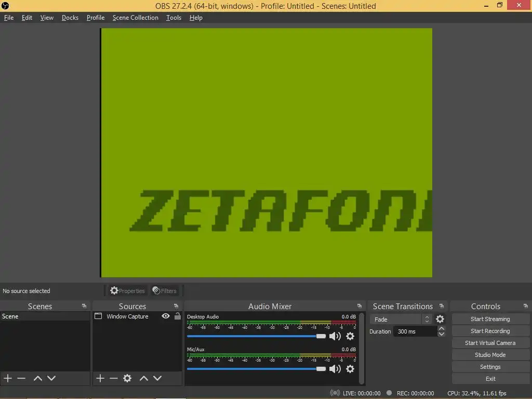Pop out the Scenes dock

pyautogui.click(x=84, y=306)
